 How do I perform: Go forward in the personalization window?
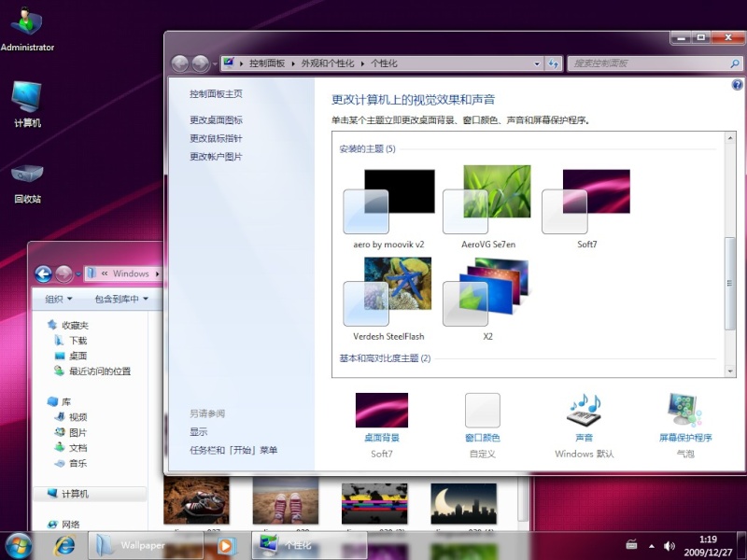coord(200,63)
